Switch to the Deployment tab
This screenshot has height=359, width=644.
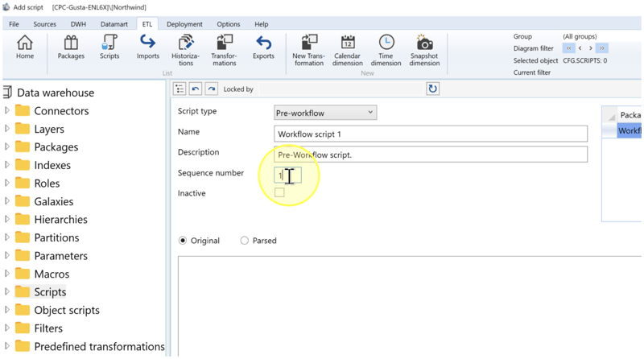184,24
